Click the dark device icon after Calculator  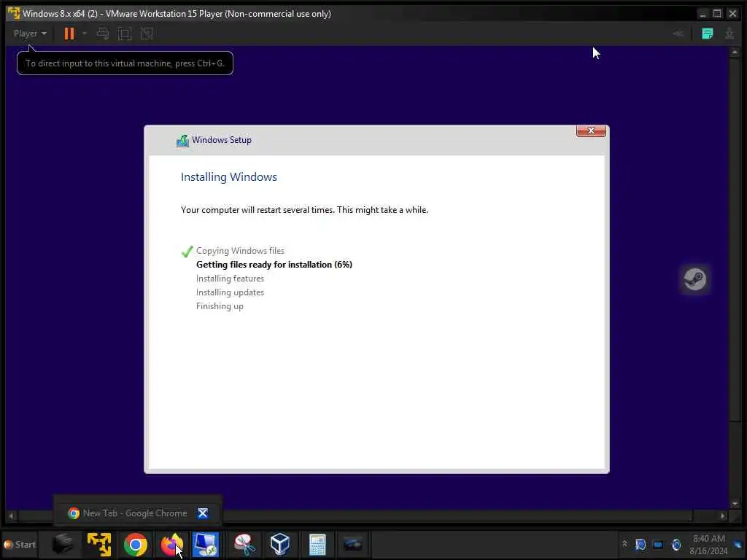[x=352, y=544]
